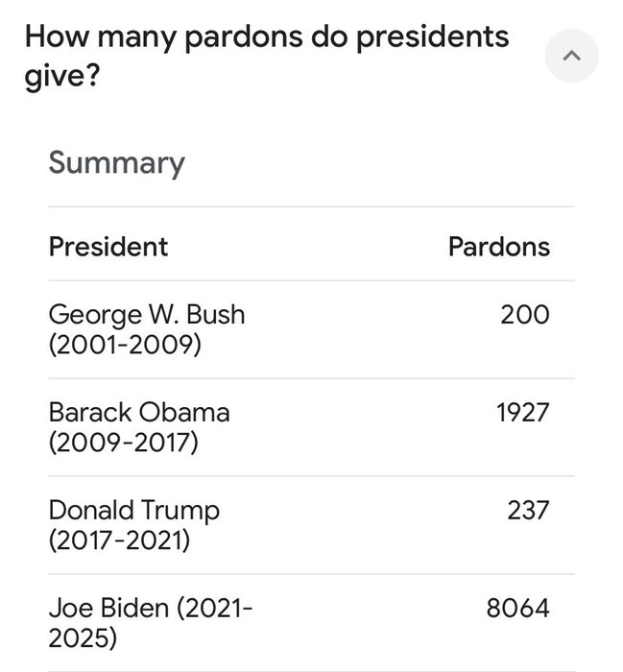Click the 8064 pardons value
This screenshot has height=672, width=623.
tap(517, 608)
